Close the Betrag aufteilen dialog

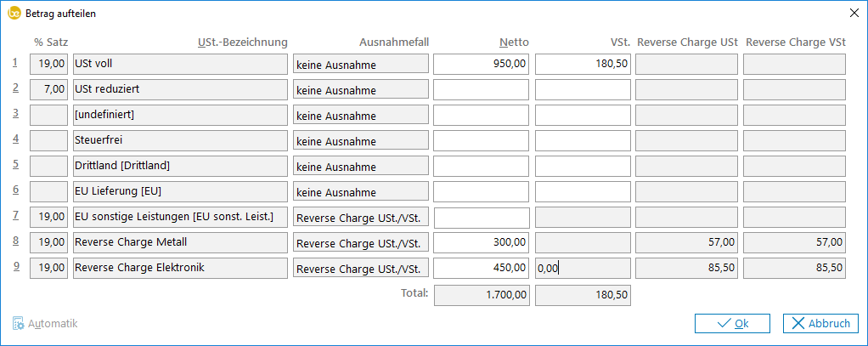coord(854,13)
